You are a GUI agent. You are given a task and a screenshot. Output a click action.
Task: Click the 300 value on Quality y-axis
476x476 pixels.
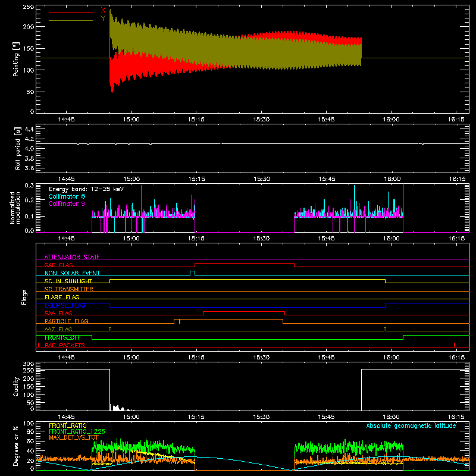[28, 364]
